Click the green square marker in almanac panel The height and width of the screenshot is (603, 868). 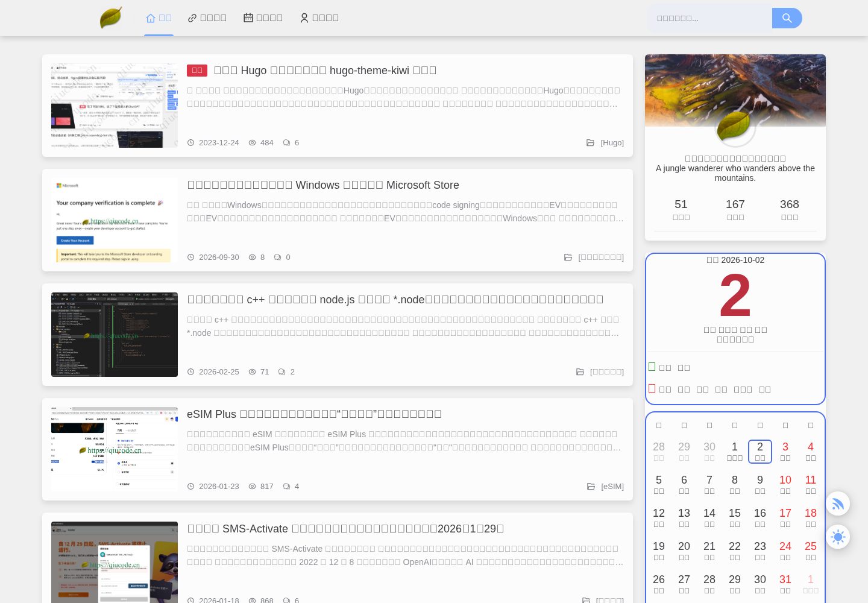[x=652, y=367]
